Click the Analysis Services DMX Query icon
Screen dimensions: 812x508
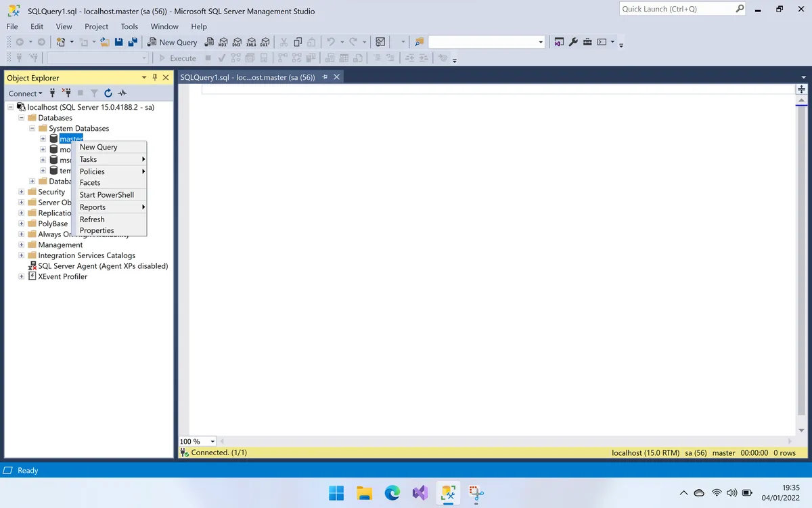point(237,42)
